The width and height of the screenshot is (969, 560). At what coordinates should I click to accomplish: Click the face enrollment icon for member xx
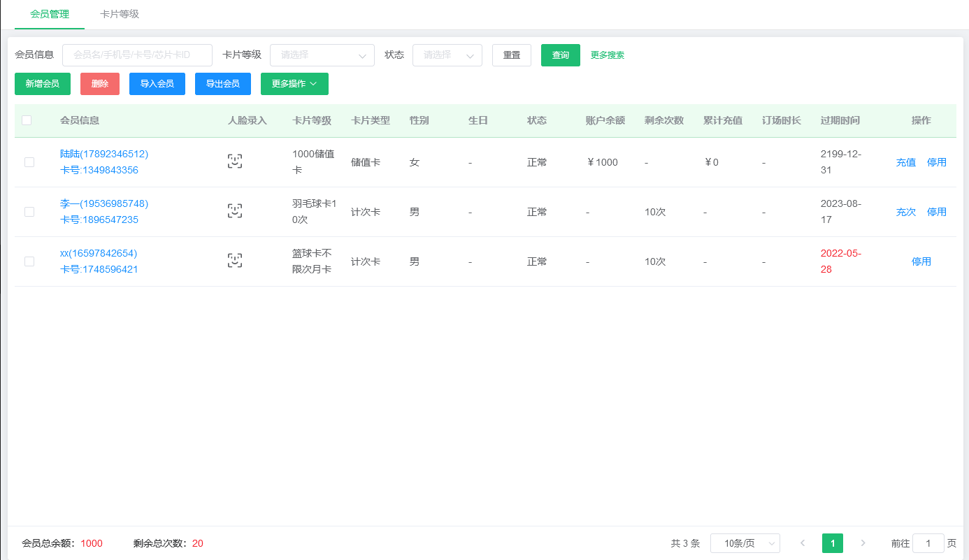(x=235, y=260)
